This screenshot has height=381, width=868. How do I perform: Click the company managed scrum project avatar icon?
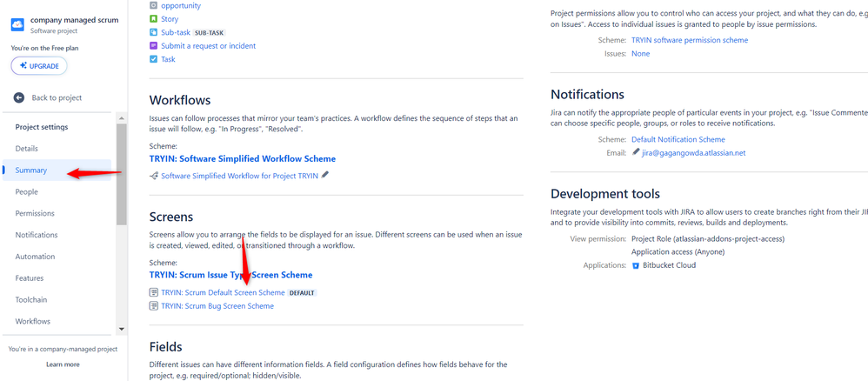17,24
